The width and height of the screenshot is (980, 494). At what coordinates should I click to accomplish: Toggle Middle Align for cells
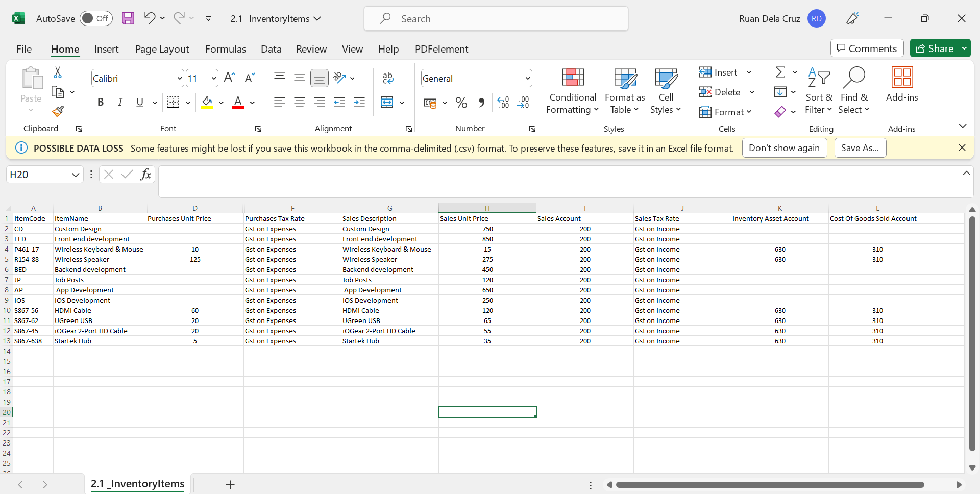300,78
